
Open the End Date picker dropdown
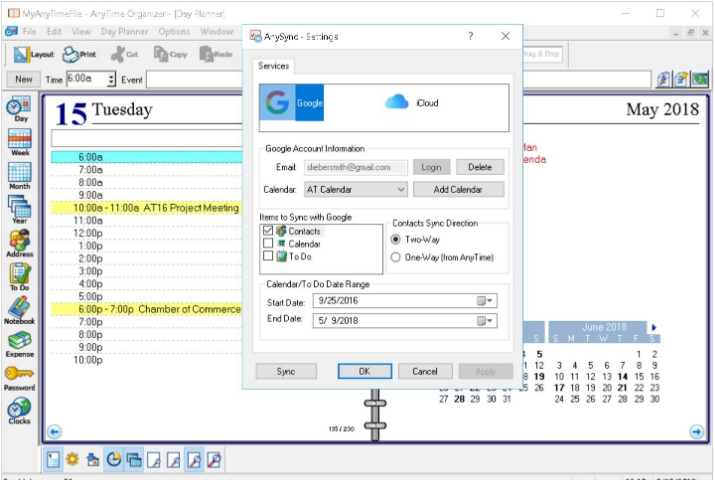(485, 320)
